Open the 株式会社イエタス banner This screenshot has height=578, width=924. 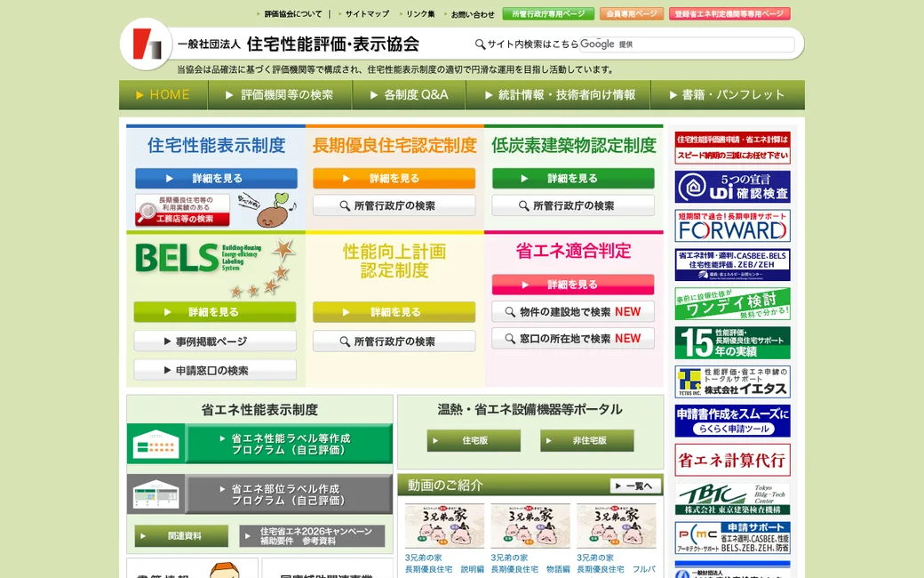tap(732, 381)
